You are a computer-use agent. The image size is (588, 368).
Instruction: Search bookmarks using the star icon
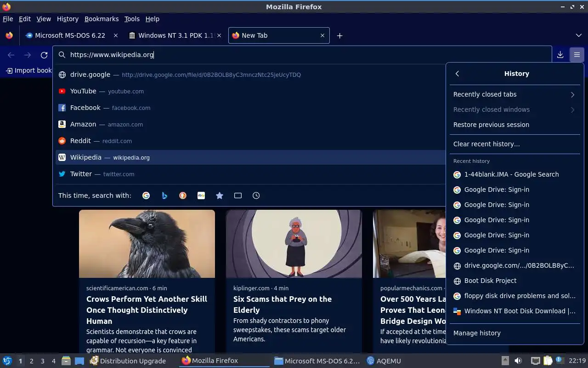point(220,195)
